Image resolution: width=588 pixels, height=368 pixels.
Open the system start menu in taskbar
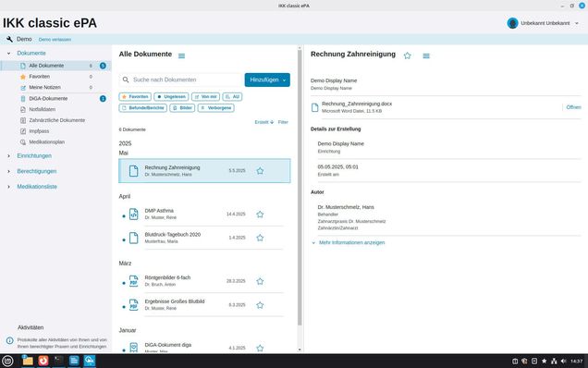coord(7,361)
